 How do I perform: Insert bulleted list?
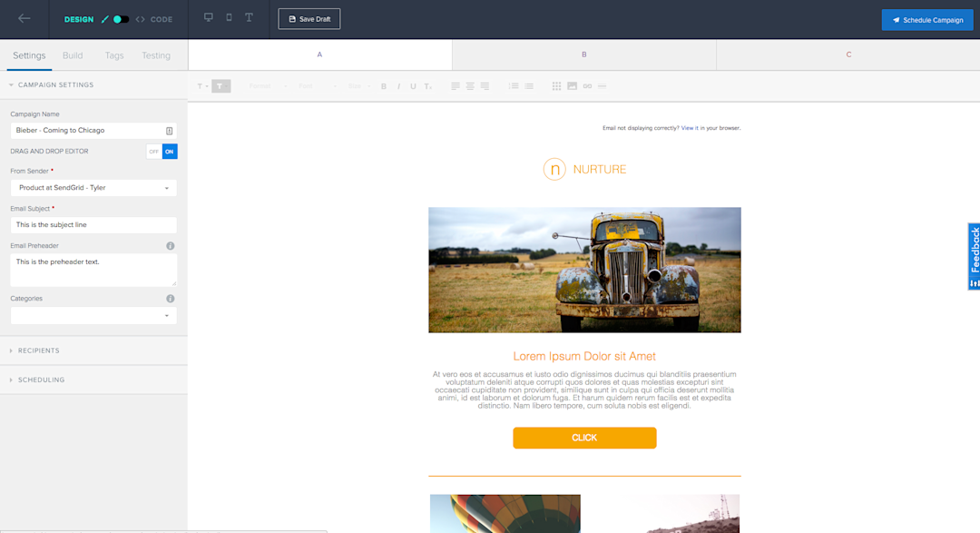(x=529, y=86)
